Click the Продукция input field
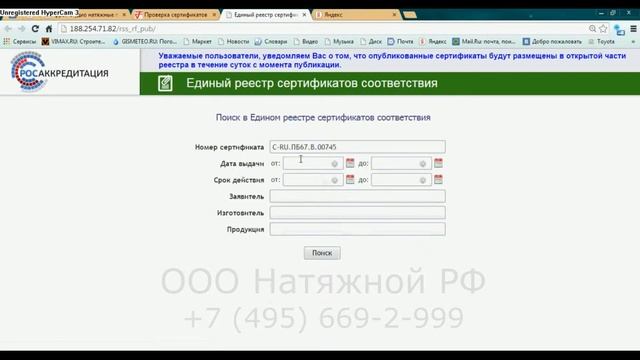Image resolution: width=640 pixels, height=360 pixels. tap(357, 229)
